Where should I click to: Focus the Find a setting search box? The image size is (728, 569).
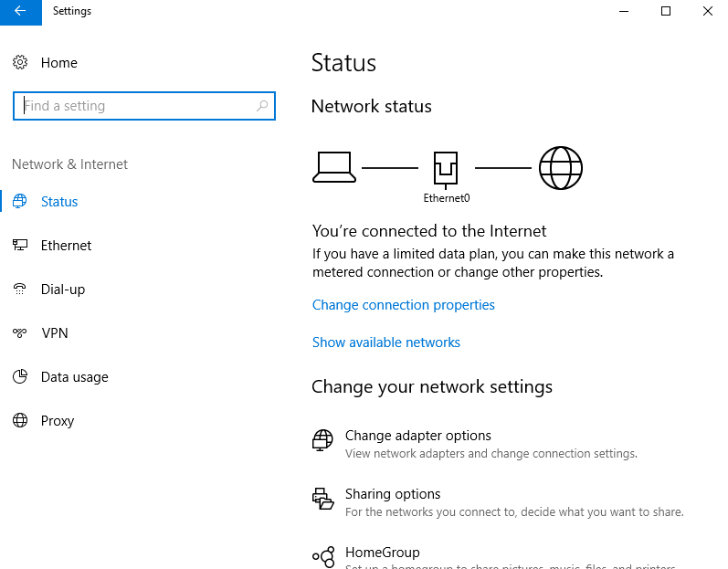[x=137, y=106]
